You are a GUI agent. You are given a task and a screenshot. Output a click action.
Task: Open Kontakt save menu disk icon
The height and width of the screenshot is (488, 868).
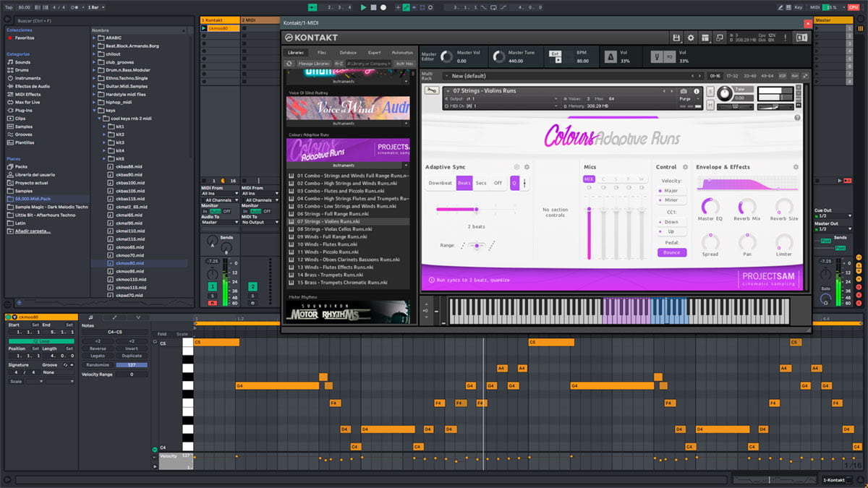pos(676,38)
